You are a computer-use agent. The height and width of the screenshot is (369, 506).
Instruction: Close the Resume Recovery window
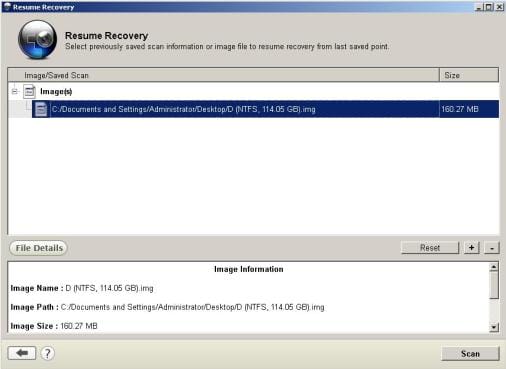[x=499, y=7]
